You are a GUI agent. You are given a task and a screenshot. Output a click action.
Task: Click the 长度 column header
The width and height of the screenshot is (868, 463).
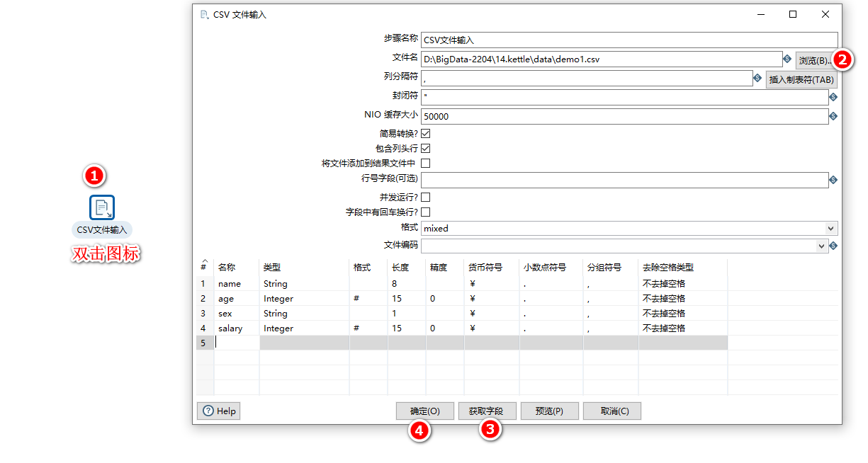(407, 268)
